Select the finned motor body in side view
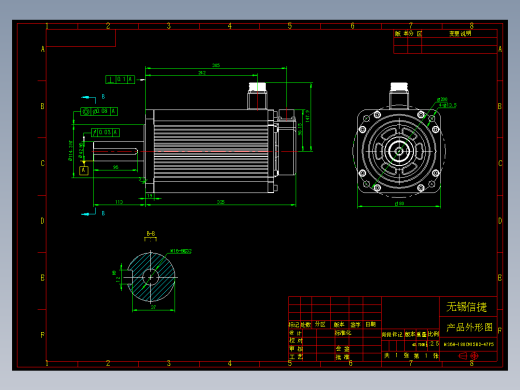Image resolution: width=520 pixels, height=390 pixels. pos(211,151)
